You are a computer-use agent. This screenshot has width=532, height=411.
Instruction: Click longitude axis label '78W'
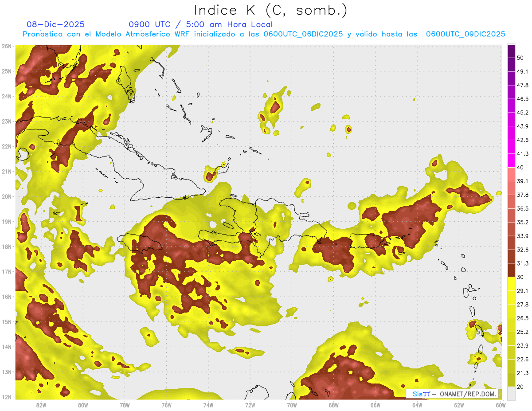coord(125,405)
